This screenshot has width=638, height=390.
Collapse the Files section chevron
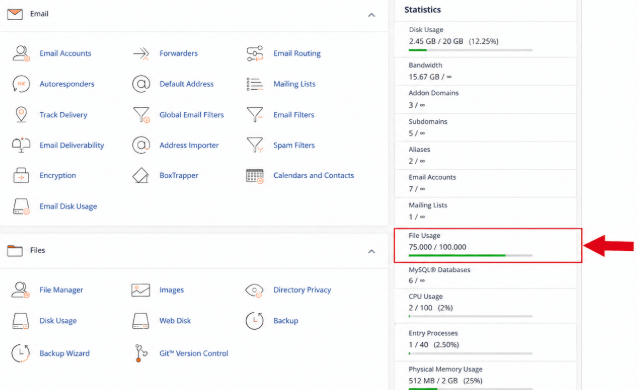coord(371,252)
